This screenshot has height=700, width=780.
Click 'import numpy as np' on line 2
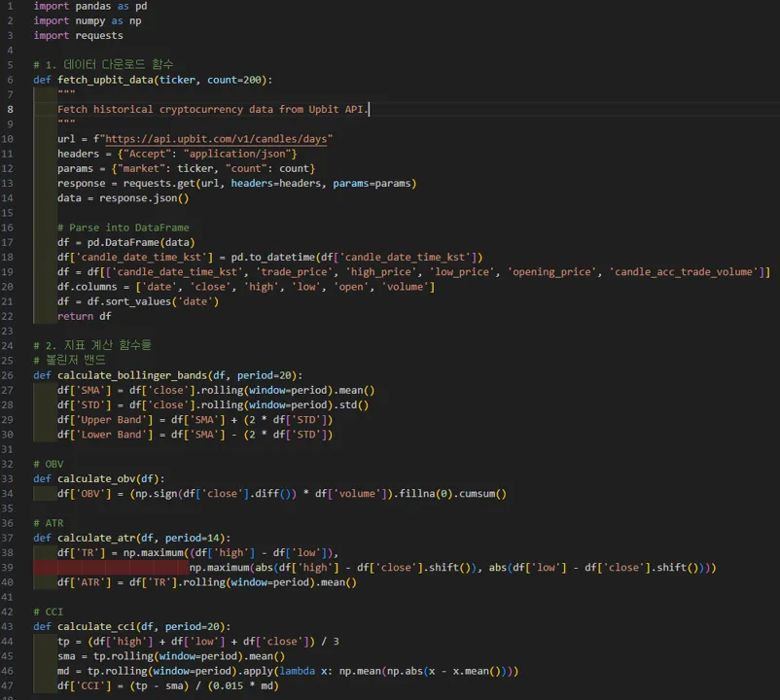pos(88,20)
